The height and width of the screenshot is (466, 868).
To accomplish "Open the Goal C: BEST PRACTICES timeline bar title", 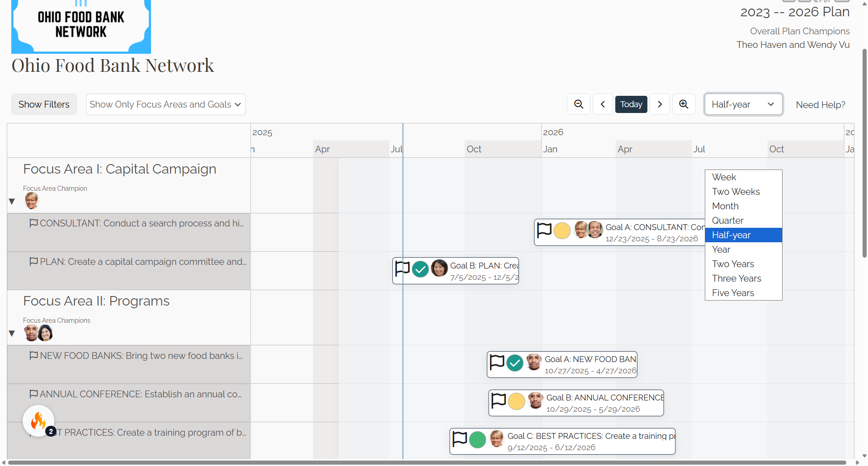I will click(x=591, y=436).
